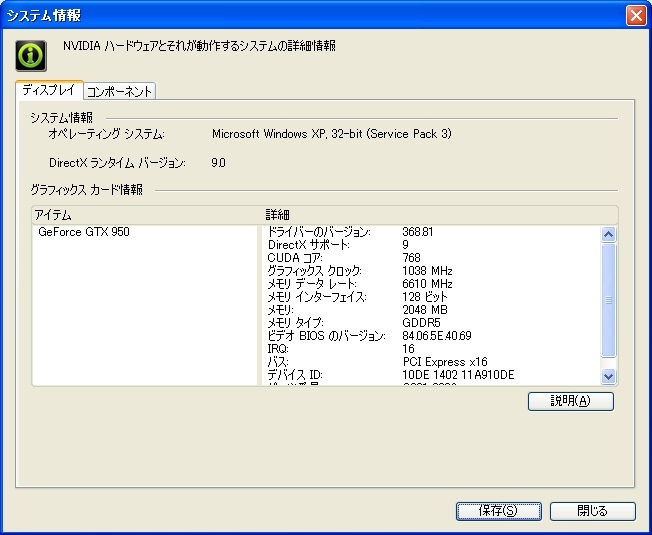Click the CUDA コア value 768
Image resolution: width=652 pixels, height=535 pixels.
point(411,258)
